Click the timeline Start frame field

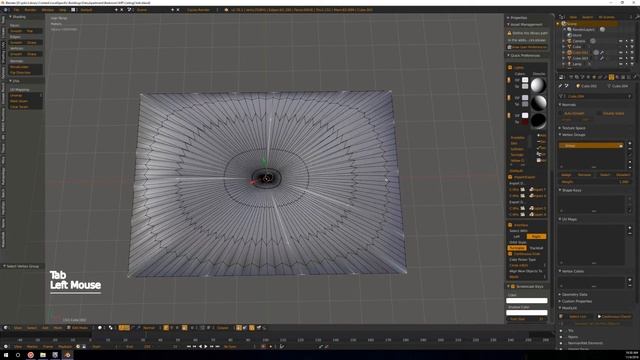click(x=104, y=347)
